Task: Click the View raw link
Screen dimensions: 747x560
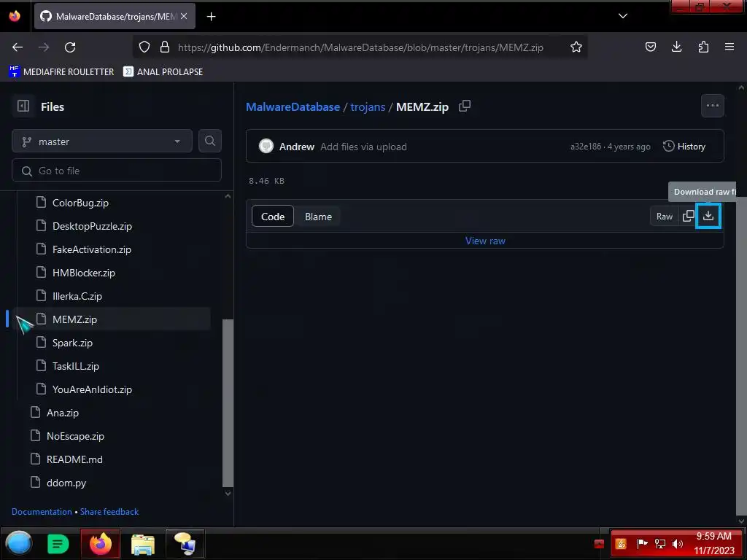Action: point(485,241)
